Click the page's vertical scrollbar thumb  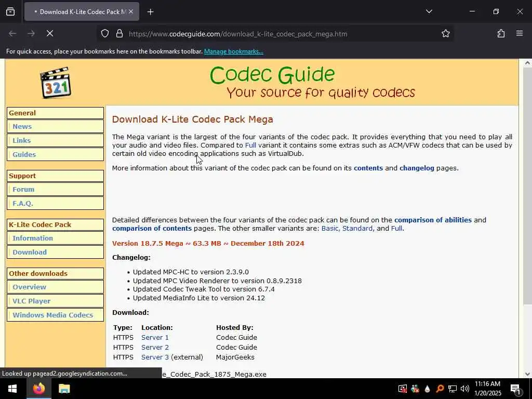click(527, 187)
